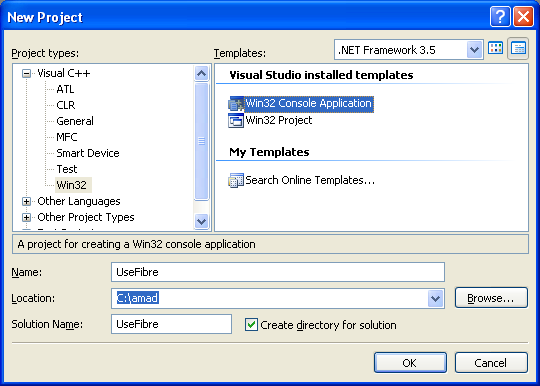Select MFC project type
The image size is (540, 386).
[x=67, y=137]
